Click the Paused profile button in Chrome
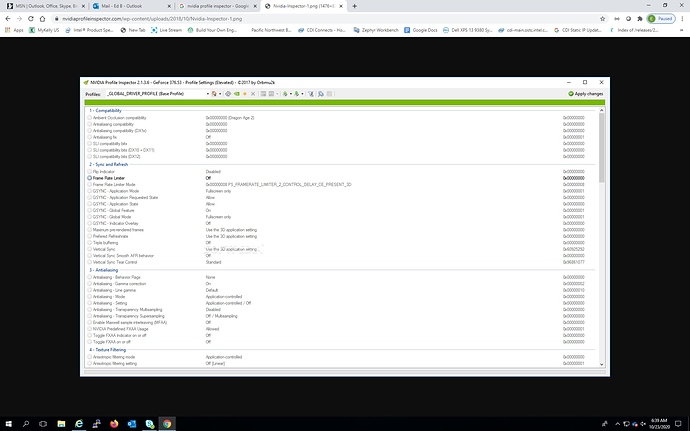690x431 pixels. (661, 18)
